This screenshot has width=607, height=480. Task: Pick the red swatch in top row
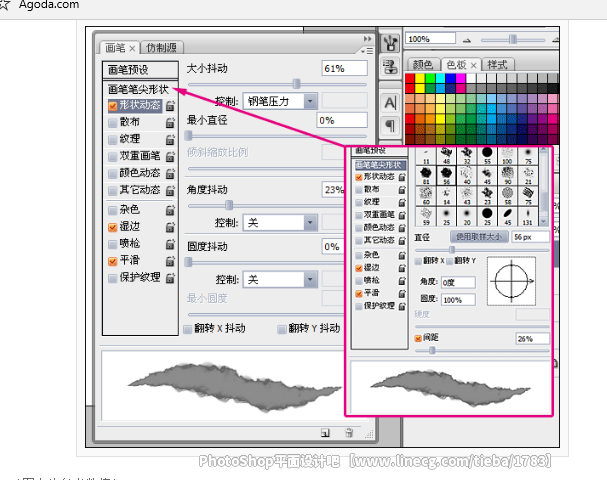410,79
